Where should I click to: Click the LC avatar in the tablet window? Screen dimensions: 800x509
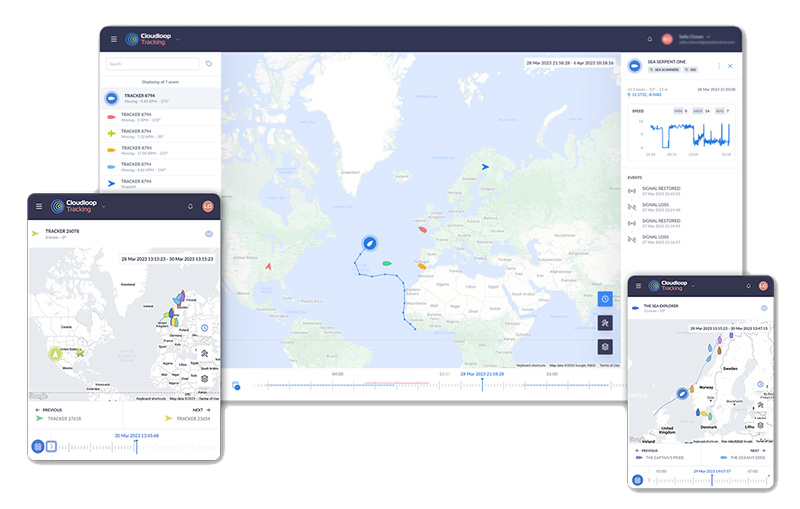pos(208,206)
